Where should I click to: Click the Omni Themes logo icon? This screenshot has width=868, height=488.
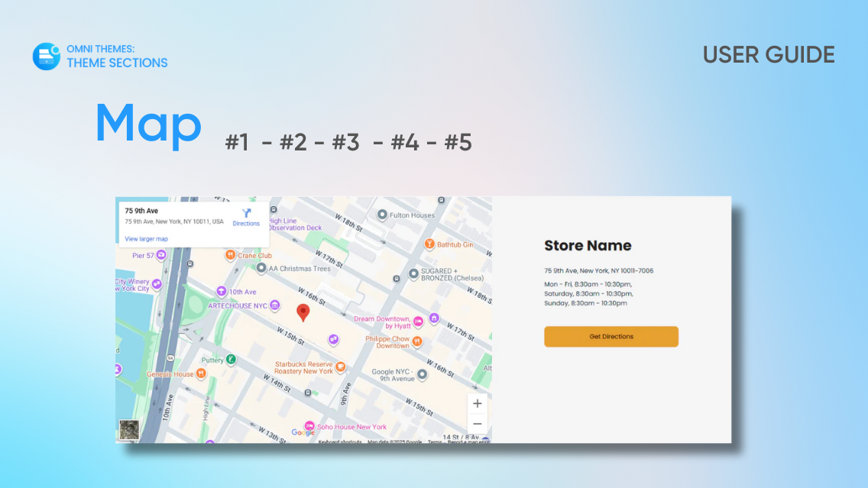[x=47, y=56]
